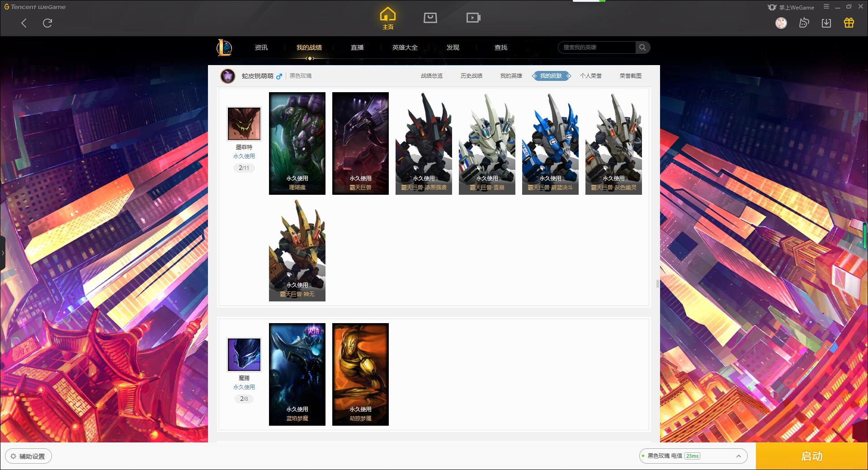Select the 我的战绩 menu item
The width and height of the screenshot is (868, 470).
coord(309,47)
